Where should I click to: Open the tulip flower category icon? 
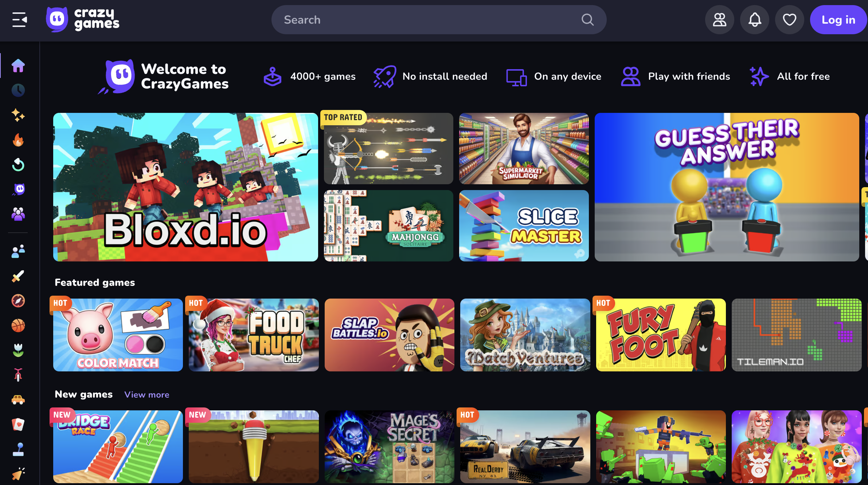click(18, 350)
